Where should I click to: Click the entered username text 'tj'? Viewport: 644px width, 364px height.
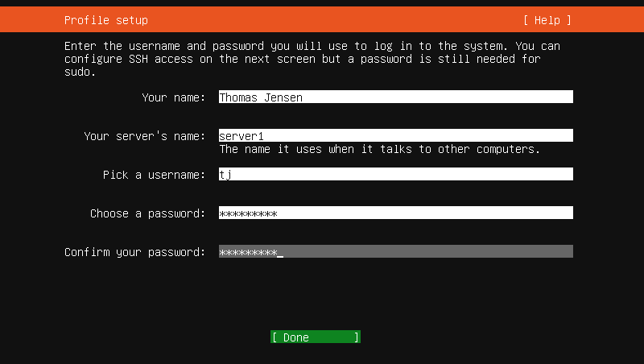click(x=225, y=175)
